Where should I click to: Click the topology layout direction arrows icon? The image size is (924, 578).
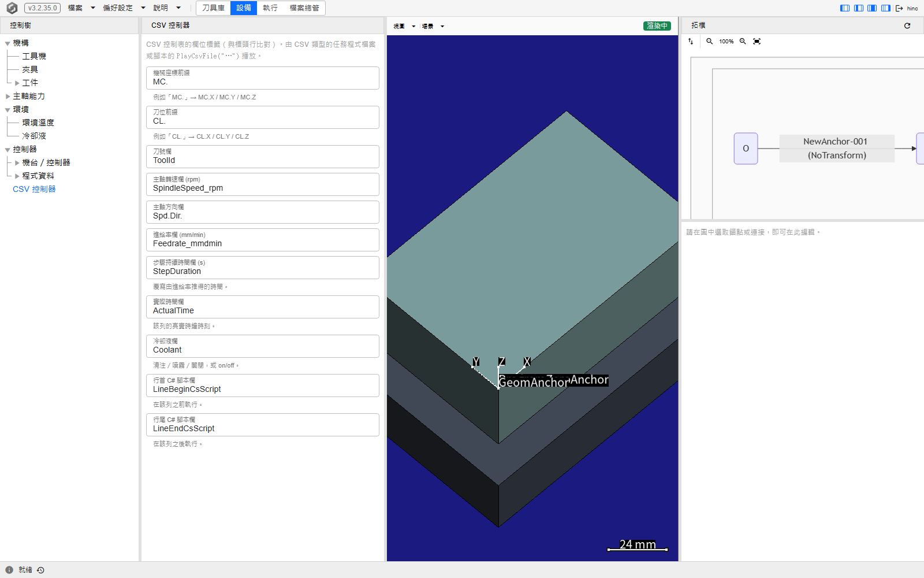[691, 42]
